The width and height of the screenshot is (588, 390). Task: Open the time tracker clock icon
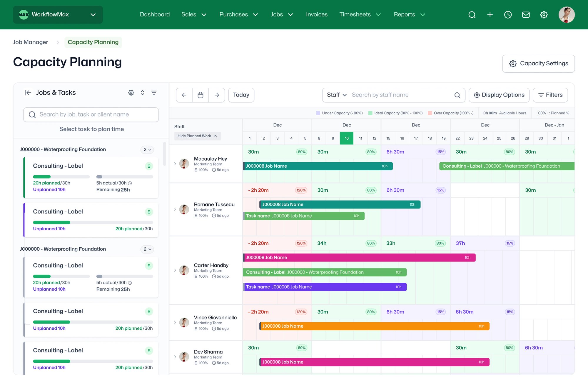point(508,15)
